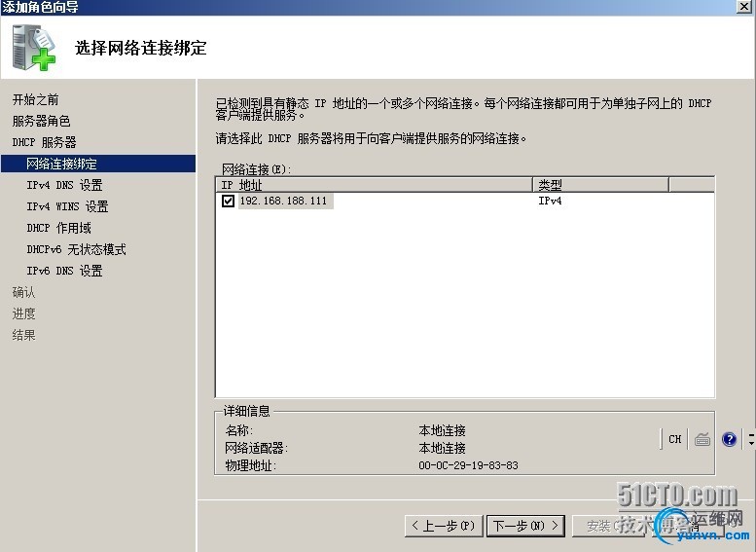This screenshot has height=552, width=756.
Task: Open the blue help question mark icon
Action: click(729, 439)
